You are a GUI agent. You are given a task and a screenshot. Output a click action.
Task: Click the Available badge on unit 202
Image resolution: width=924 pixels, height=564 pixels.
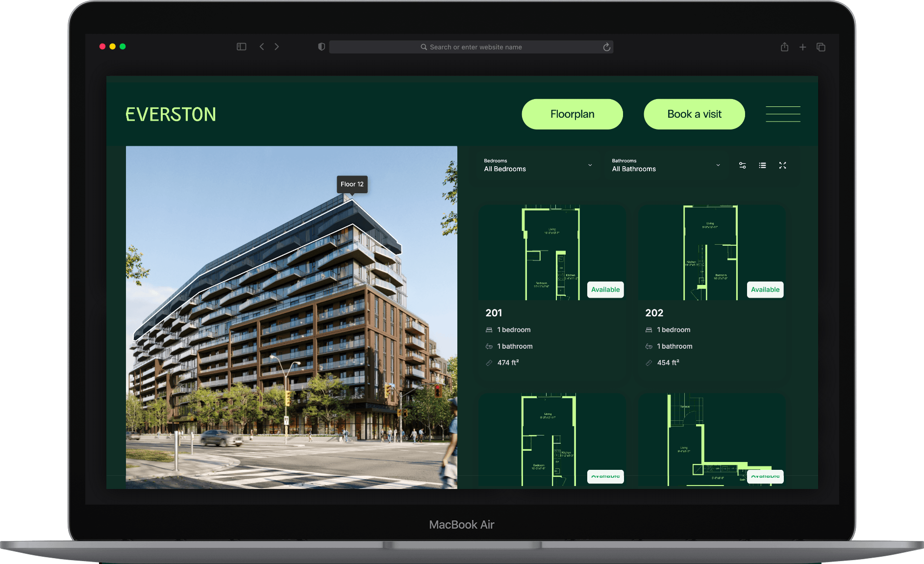coord(765,289)
